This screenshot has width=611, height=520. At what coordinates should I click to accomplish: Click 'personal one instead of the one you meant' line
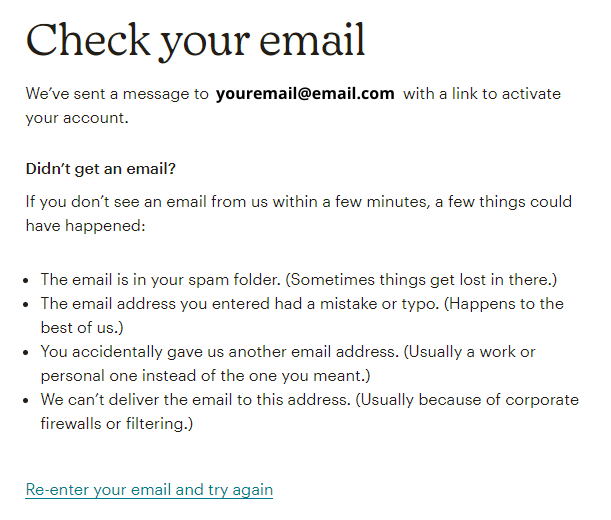(x=205, y=376)
